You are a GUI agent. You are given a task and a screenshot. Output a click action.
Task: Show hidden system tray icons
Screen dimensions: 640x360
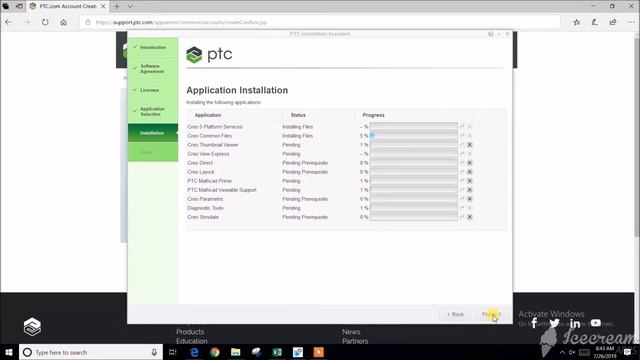click(562, 352)
